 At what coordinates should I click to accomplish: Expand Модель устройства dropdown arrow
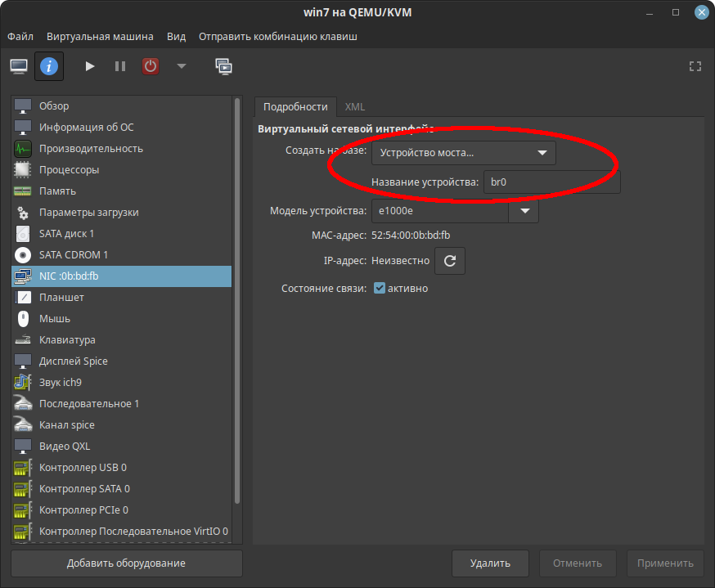(524, 211)
